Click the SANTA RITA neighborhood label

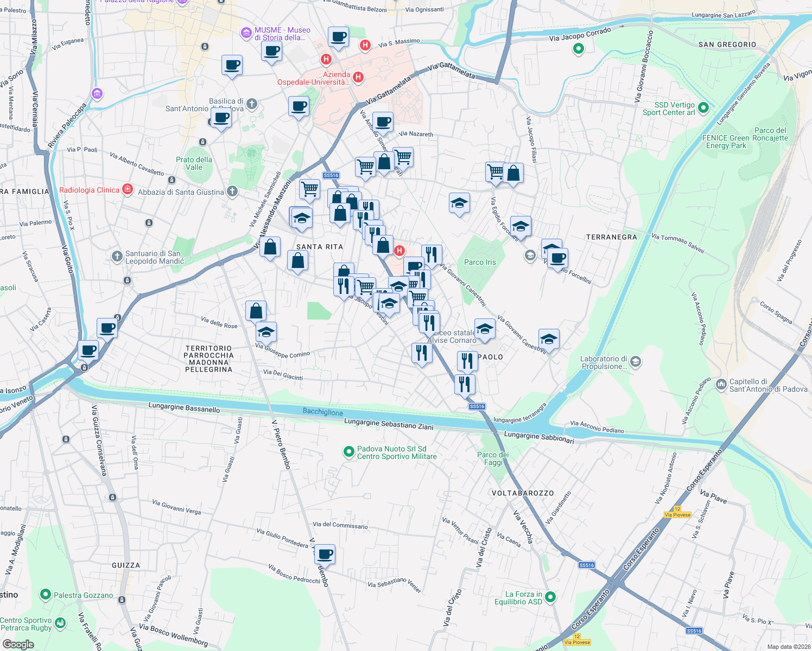coord(320,247)
